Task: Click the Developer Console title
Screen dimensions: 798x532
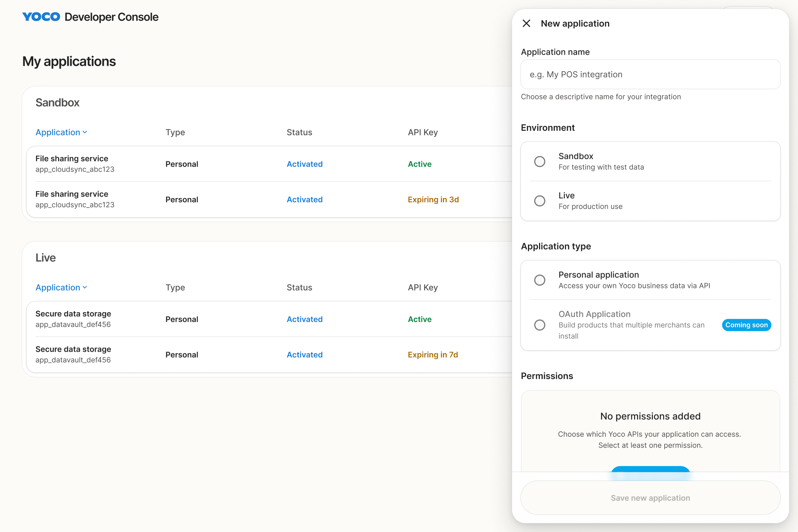Action: point(112,17)
